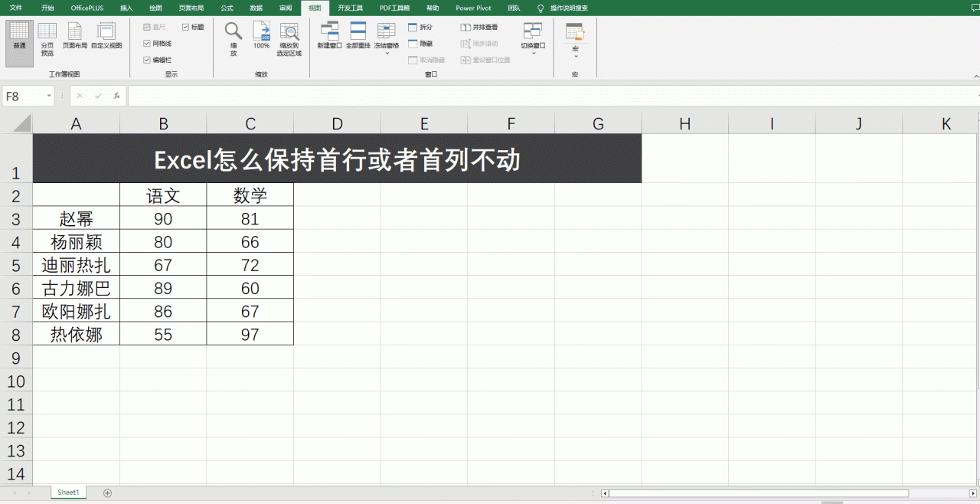Click the select-all corner triangle
The width and height of the screenshot is (980, 504).
click(x=21, y=123)
